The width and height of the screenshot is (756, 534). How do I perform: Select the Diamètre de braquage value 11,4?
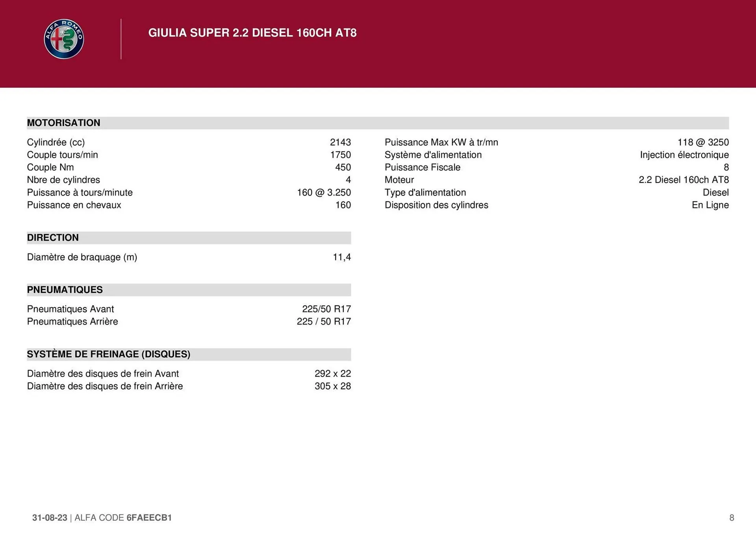(x=342, y=257)
